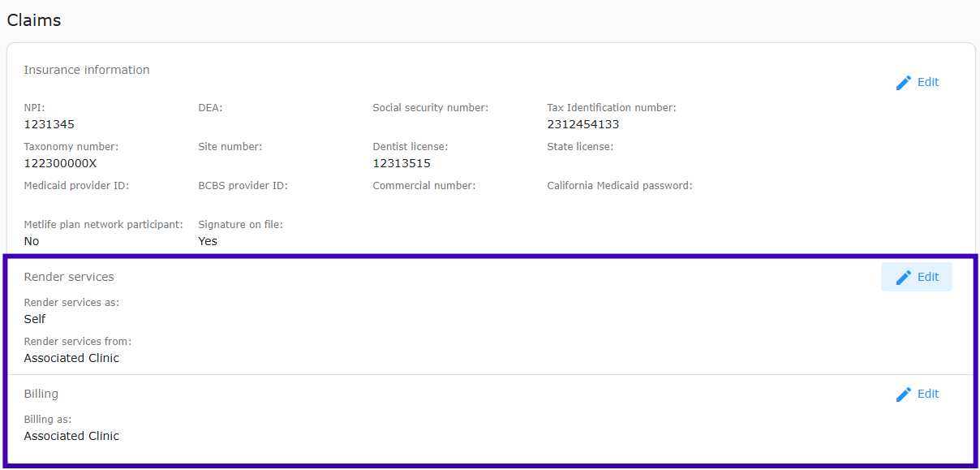Click the Social security number label

coord(431,108)
